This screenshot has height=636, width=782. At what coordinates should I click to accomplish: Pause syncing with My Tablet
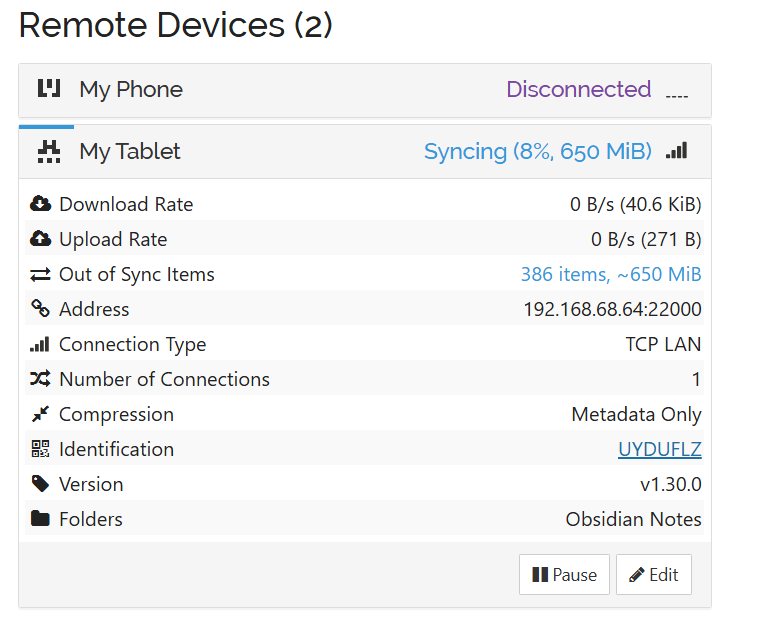(564, 575)
